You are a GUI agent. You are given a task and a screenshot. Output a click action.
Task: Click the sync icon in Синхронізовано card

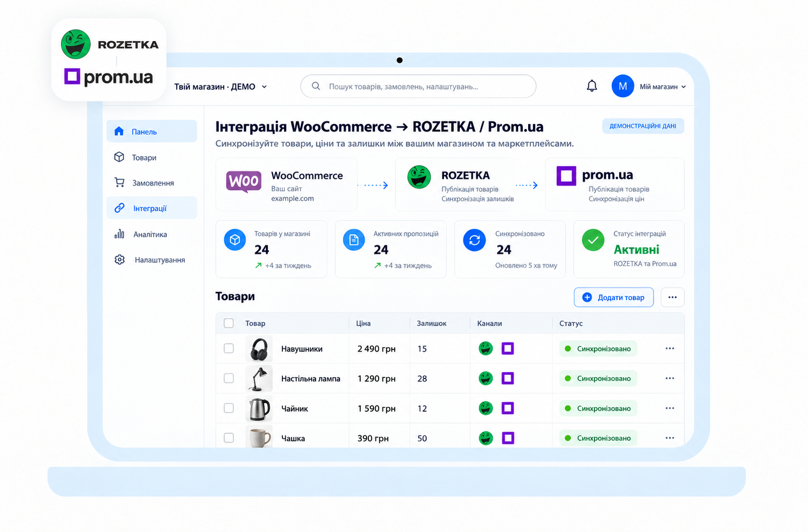coord(474,240)
